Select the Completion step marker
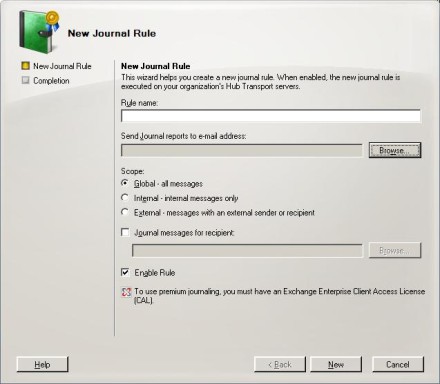Viewport: 440px width, 384px height. coord(25,80)
